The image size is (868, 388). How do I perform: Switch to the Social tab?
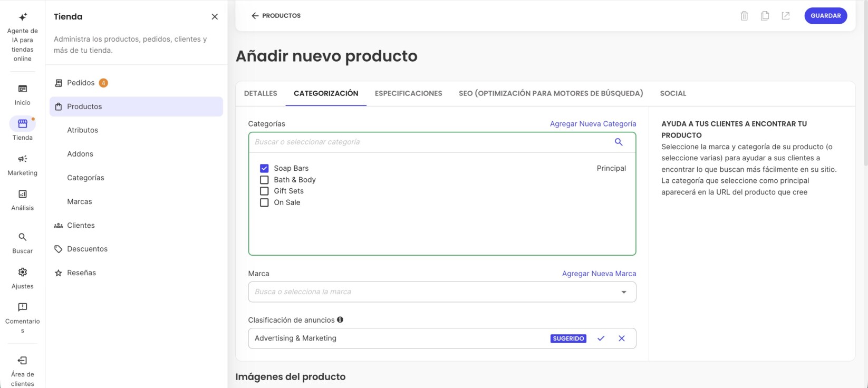673,93
